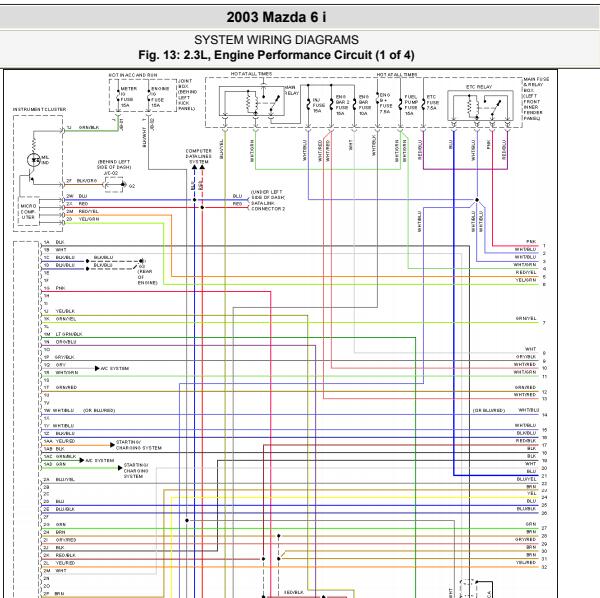The height and width of the screenshot is (598, 600).
Task: Click the 'ENG BAR FUSE 10A' label
Action: (x=365, y=105)
